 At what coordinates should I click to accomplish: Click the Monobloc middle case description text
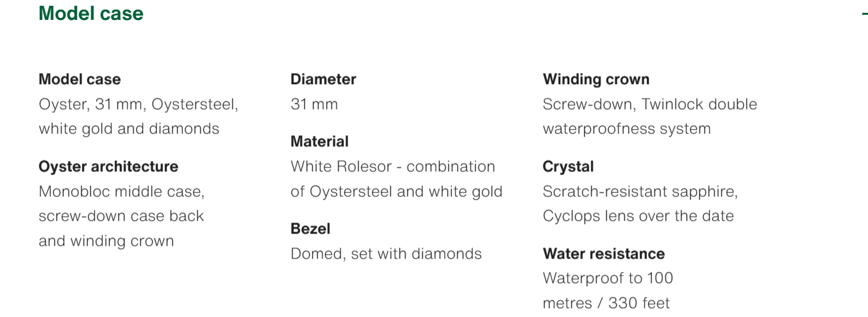[122, 192]
